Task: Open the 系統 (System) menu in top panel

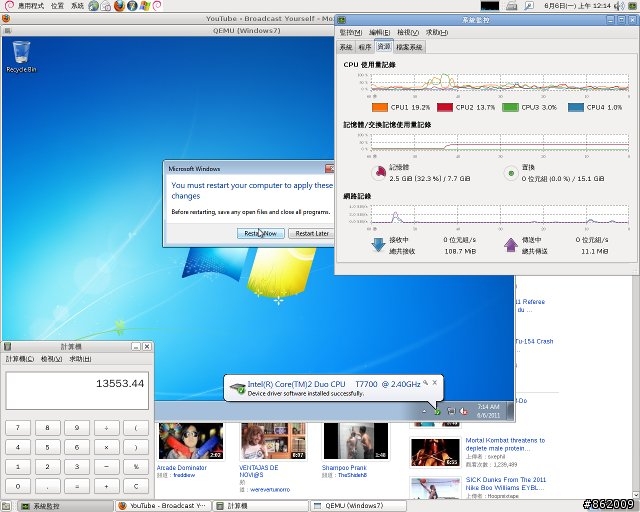Action: tap(77, 6)
